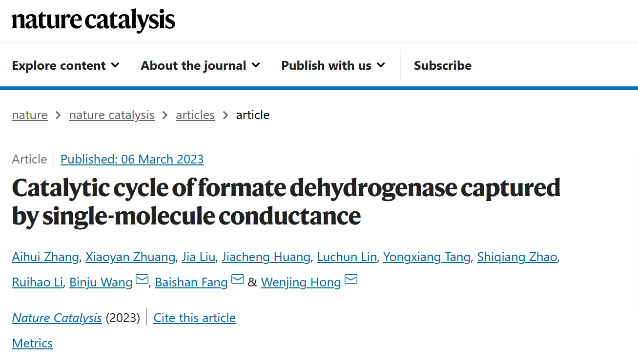
Task: Click envelope icon next to Wenjing Hong
Action: tap(351, 280)
